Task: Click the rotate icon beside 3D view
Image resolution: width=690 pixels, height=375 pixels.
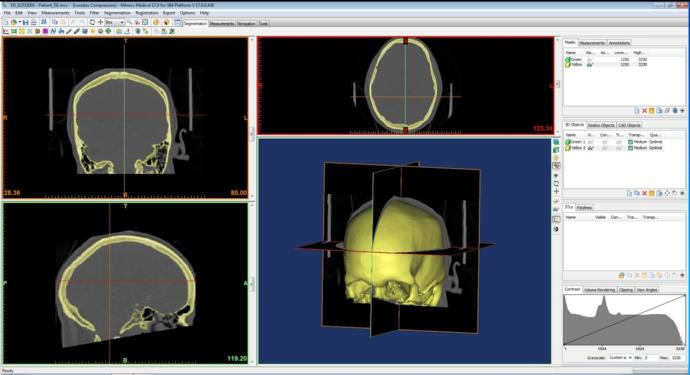Action: tap(556, 183)
